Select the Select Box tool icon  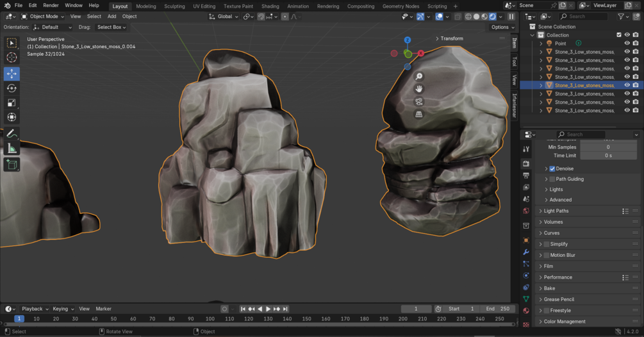coord(12,43)
